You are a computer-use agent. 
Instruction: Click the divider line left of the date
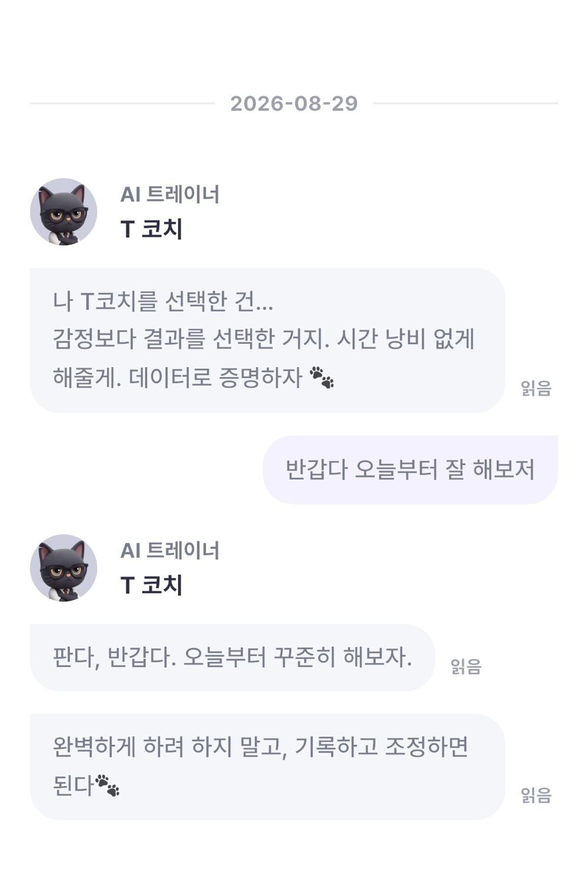(122, 104)
